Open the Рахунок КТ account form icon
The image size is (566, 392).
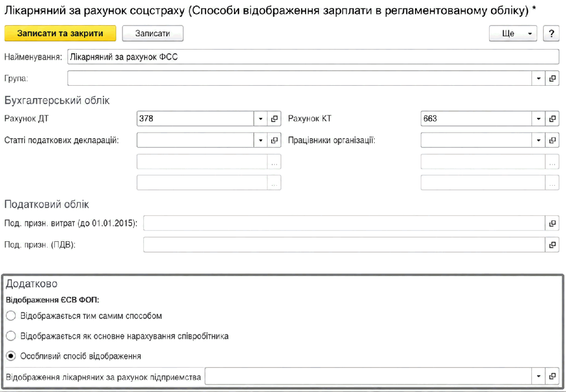point(552,119)
